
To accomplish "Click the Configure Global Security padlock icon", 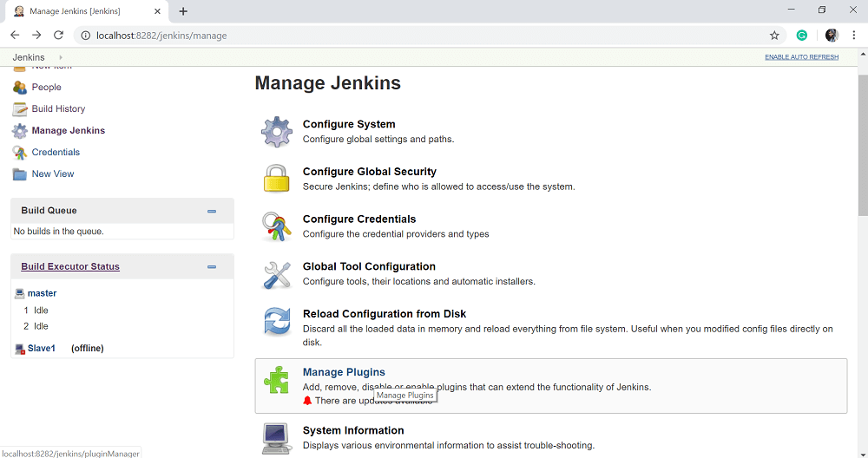I will [x=276, y=178].
